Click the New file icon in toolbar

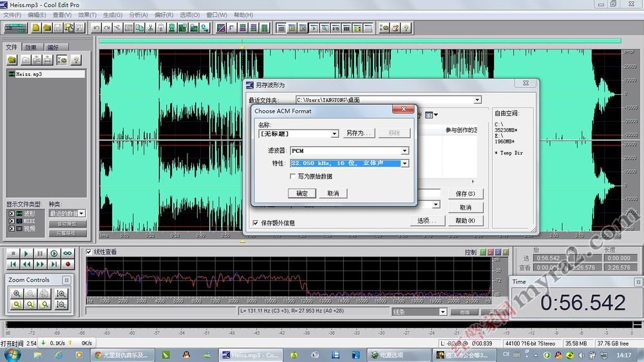click(36, 28)
